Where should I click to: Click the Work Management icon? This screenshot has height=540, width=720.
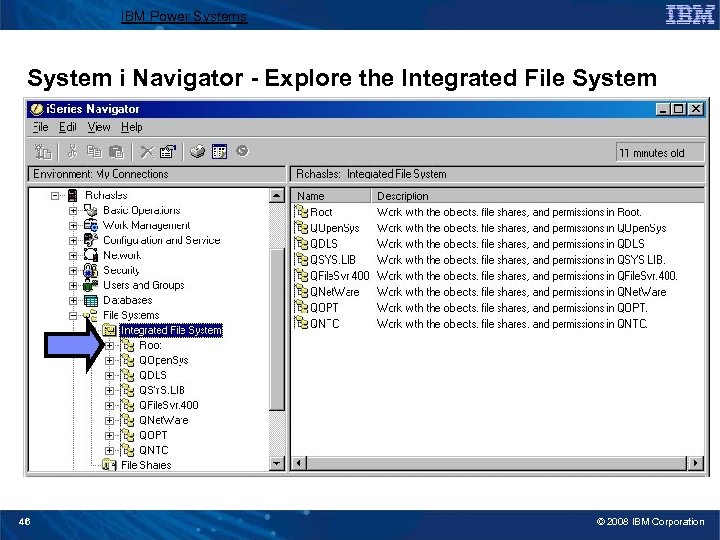pos(91,225)
